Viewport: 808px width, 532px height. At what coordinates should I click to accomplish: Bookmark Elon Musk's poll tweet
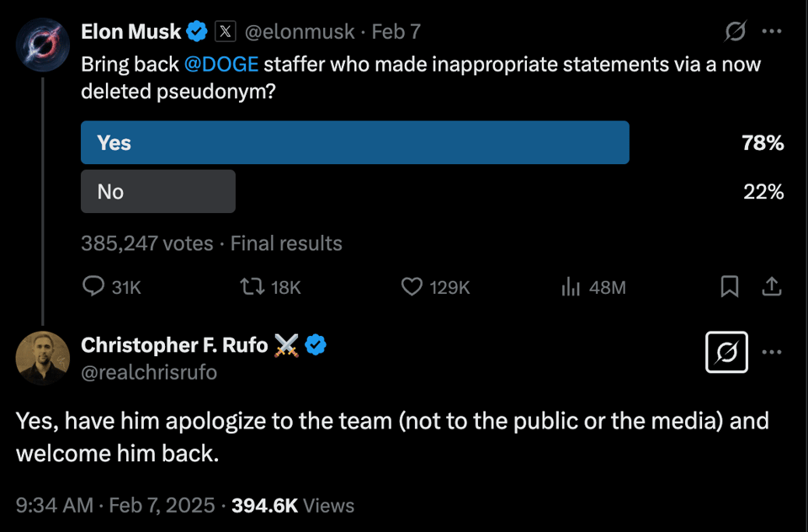pos(730,287)
